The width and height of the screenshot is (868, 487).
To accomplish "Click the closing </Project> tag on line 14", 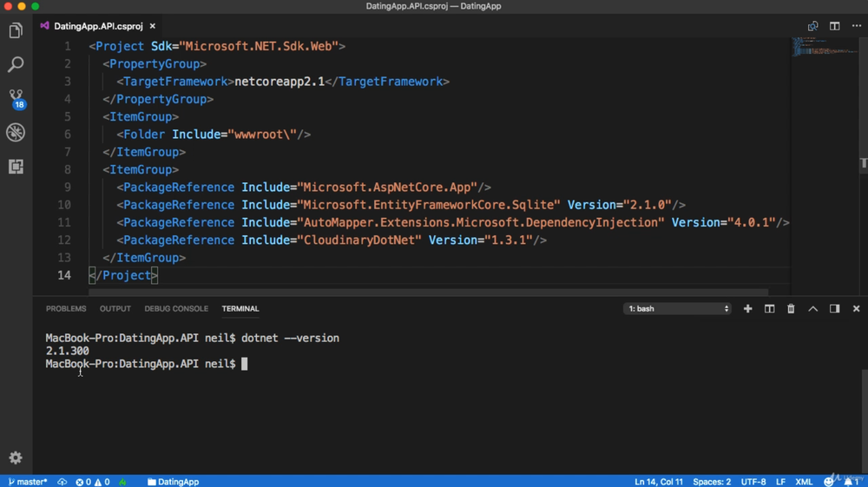I will point(123,275).
